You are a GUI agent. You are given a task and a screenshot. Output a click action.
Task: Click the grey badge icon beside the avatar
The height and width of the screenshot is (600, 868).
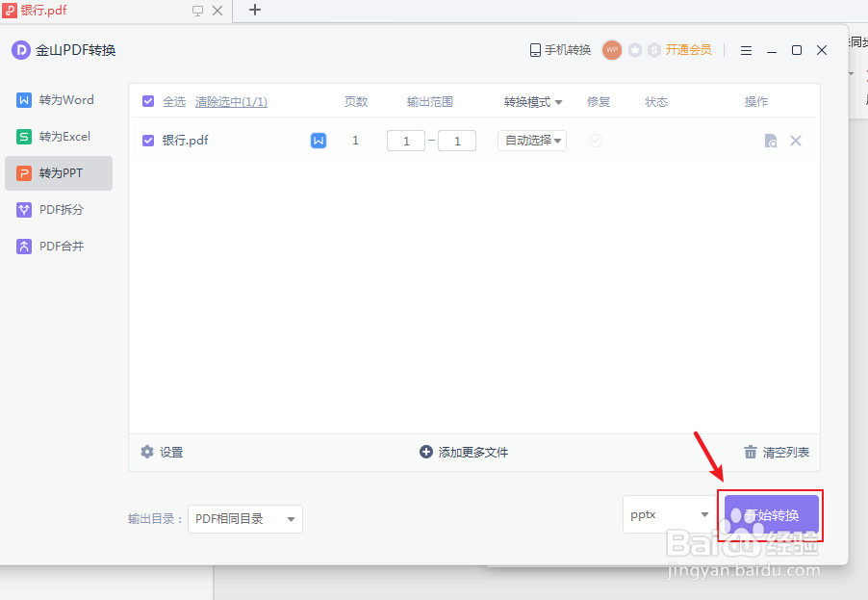pos(635,50)
